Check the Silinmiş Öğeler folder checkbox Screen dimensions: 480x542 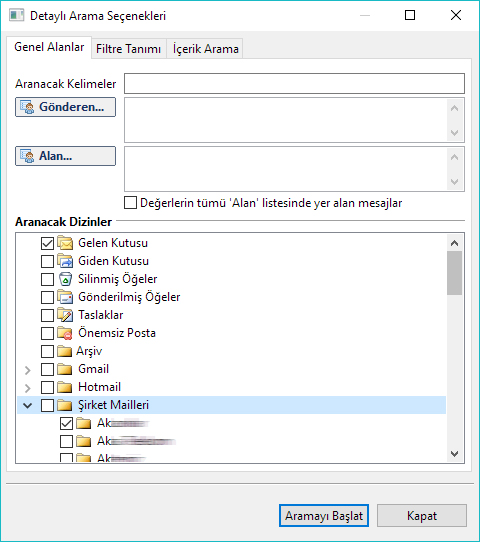coord(47,279)
